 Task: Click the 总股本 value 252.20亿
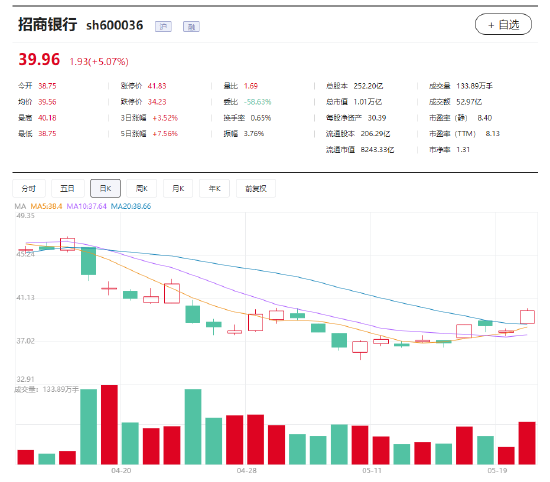(368, 86)
